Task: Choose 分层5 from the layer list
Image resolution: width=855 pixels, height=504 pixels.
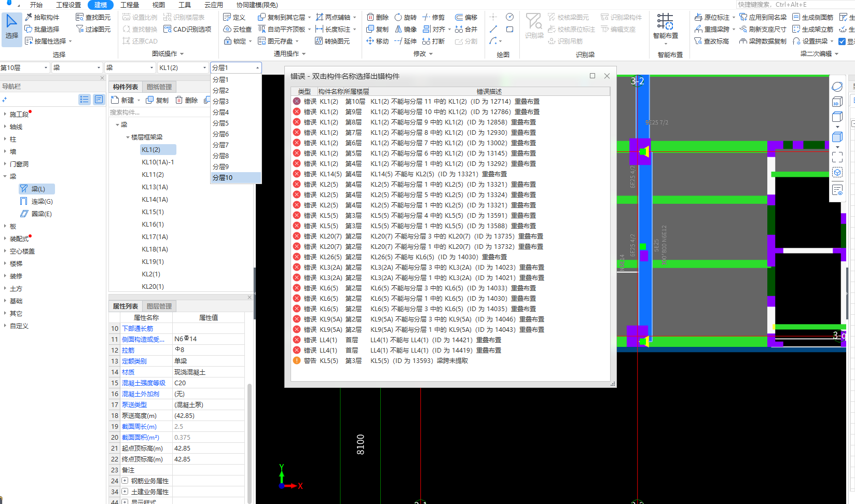Action: (x=236, y=123)
